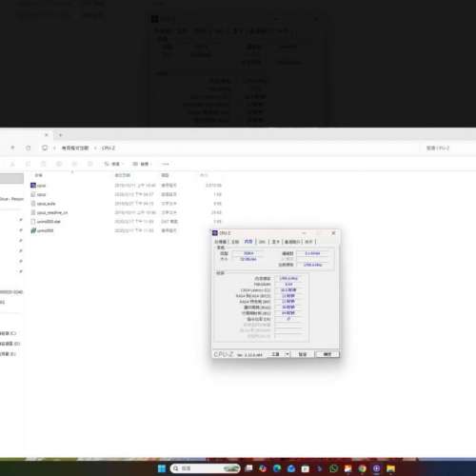Open the Mainboard tab in CPU-Z
This screenshot has width=476, height=476.
235,242
